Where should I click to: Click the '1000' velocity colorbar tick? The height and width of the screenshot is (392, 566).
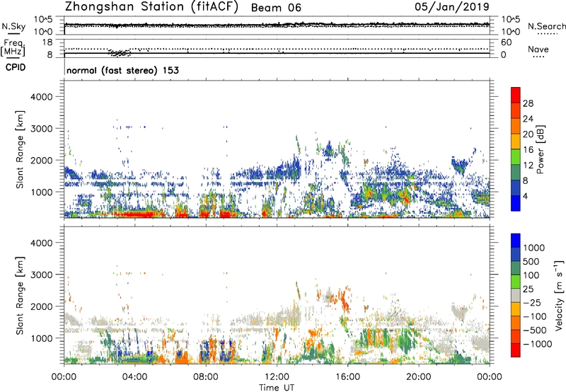pos(533,248)
